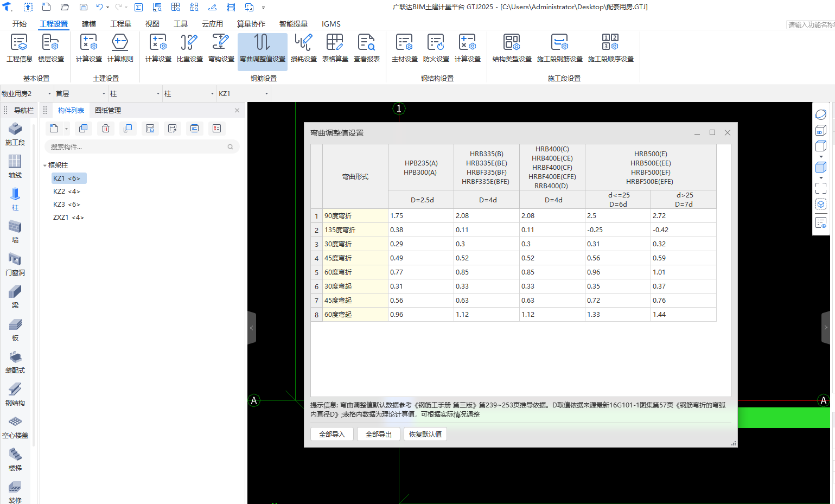The height and width of the screenshot is (504, 835).
Task: Open 查看报表 tool
Action: [366, 48]
